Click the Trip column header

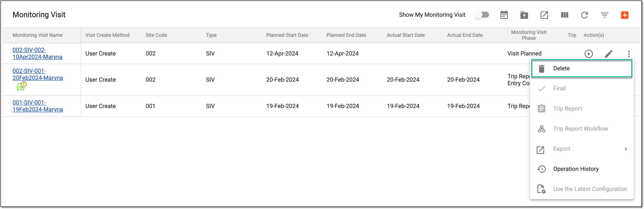(572, 35)
